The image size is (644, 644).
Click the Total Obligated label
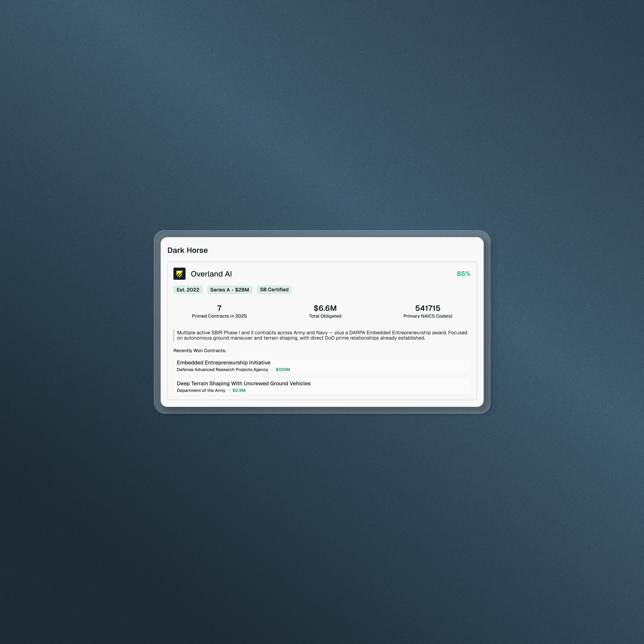pyautogui.click(x=325, y=316)
